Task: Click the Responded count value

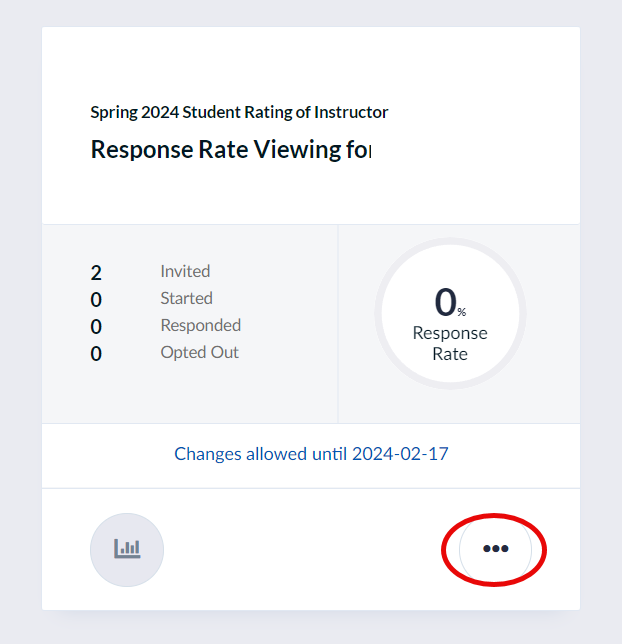Action: [96, 327]
